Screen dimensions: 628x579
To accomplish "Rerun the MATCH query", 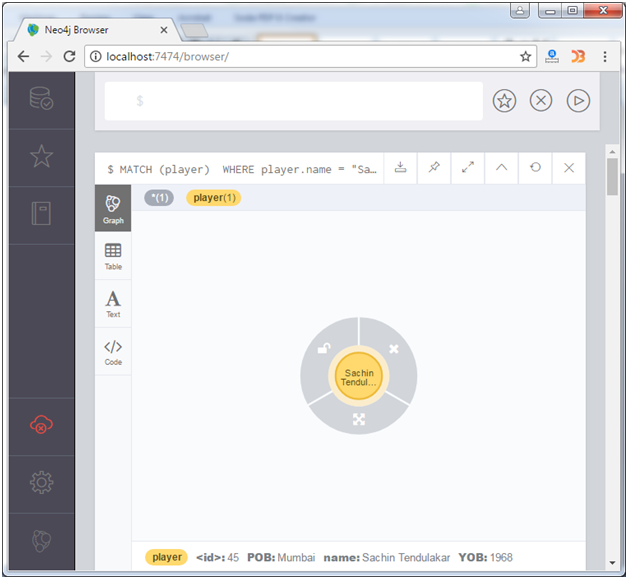I will point(536,168).
